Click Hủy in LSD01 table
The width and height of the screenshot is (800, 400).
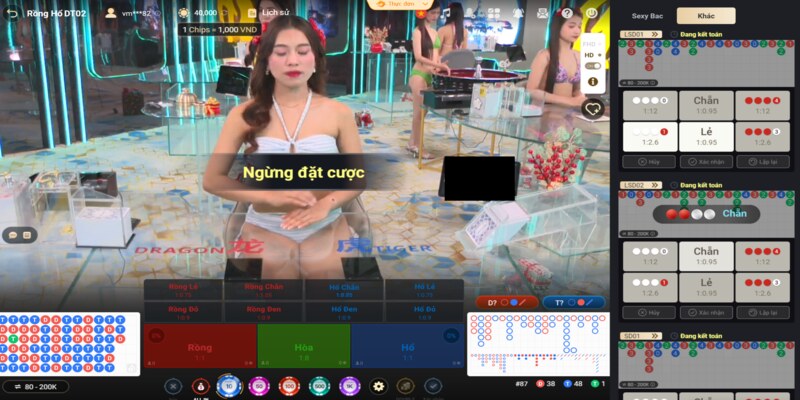pyautogui.click(x=649, y=162)
